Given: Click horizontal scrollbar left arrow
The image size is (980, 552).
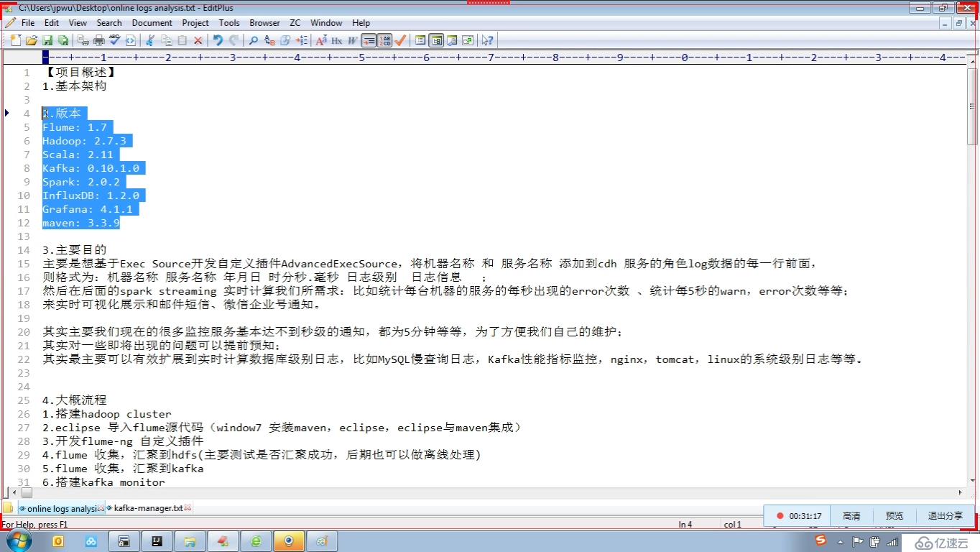Looking at the screenshot, I should coord(16,493).
